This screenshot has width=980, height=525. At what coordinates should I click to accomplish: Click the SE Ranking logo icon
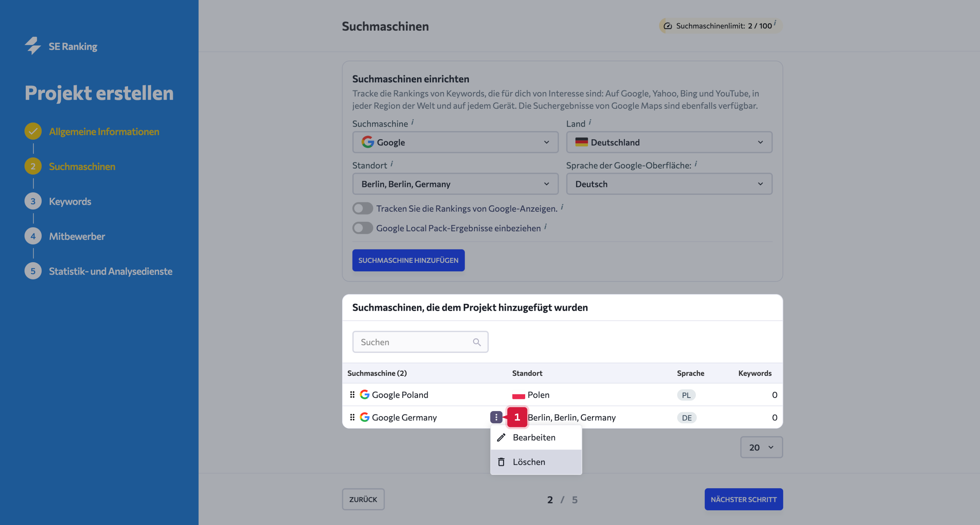(x=33, y=46)
